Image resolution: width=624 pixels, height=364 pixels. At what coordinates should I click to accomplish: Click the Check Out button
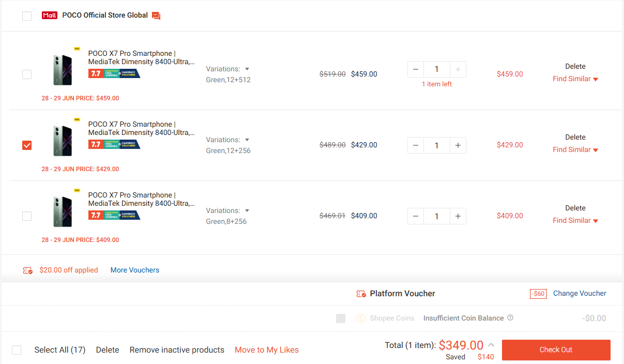click(556, 350)
